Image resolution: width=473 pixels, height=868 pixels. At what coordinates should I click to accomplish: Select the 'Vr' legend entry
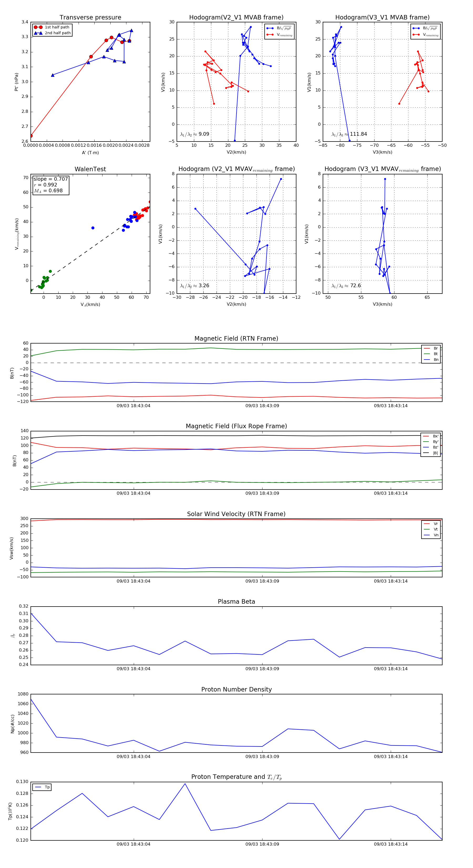coord(431,524)
